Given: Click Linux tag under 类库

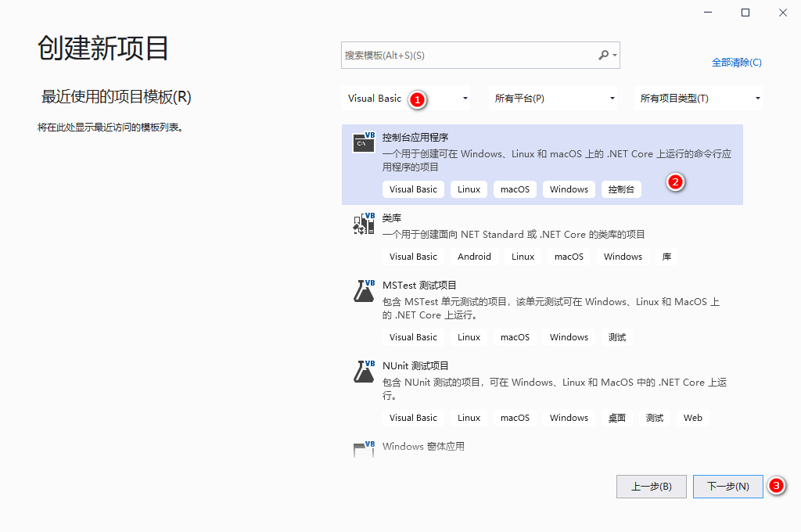Looking at the screenshot, I should tap(523, 257).
